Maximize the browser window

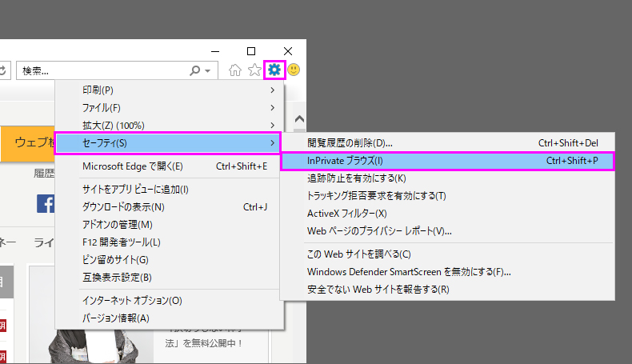[251, 51]
